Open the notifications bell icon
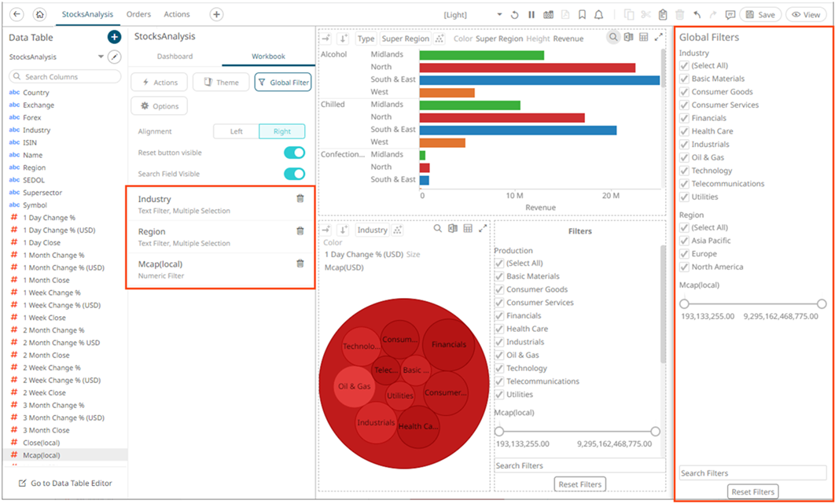 (599, 14)
